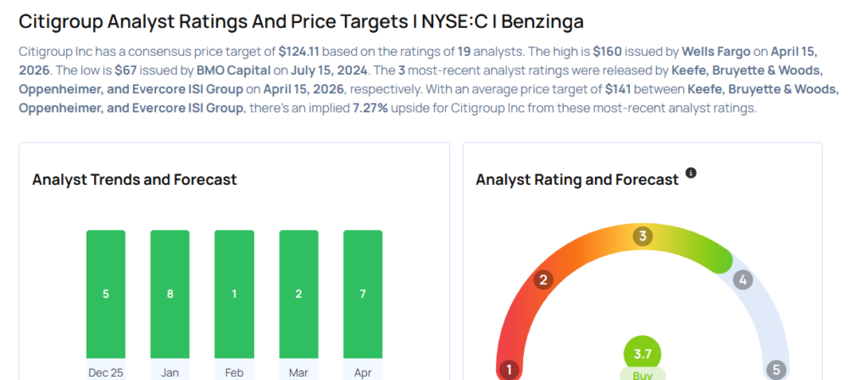
Task: Select the Apr bar showing 7
Action: pos(362,293)
